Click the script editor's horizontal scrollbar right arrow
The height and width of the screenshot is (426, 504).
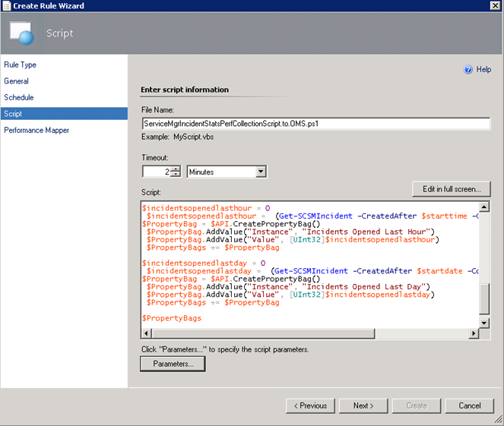click(x=475, y=333)
